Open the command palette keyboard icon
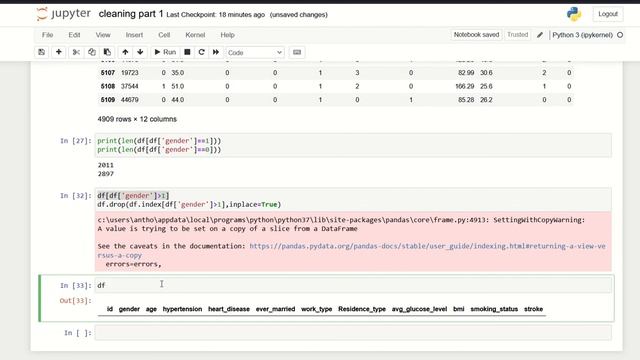This screenshot has height=360, width=640. (x=297, y=52)
